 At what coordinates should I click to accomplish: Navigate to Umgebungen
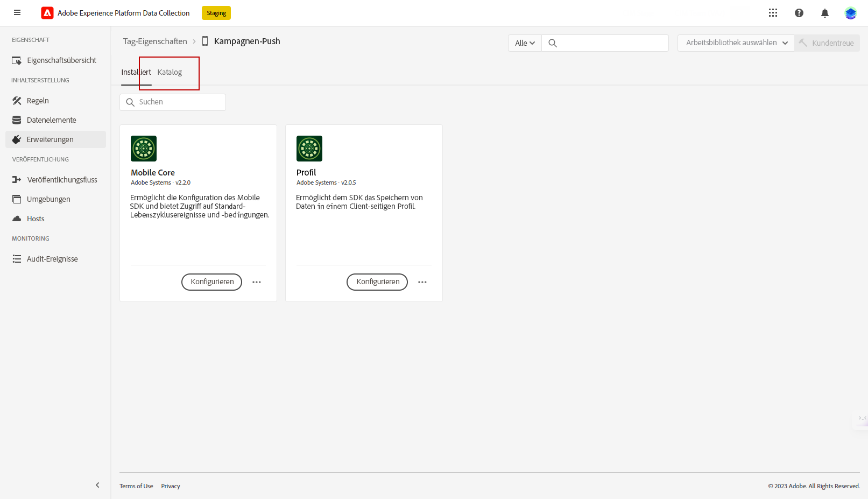56,199
